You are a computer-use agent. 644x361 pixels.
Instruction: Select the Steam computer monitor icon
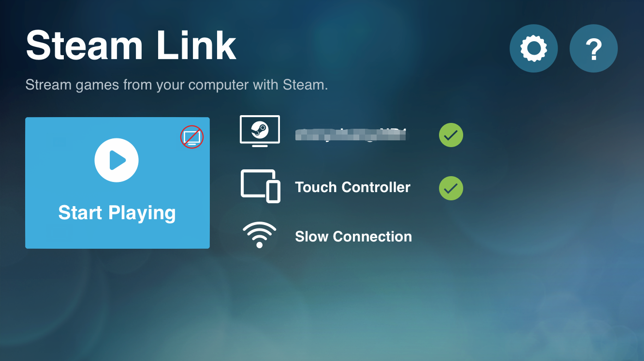(x=260, y=131)
